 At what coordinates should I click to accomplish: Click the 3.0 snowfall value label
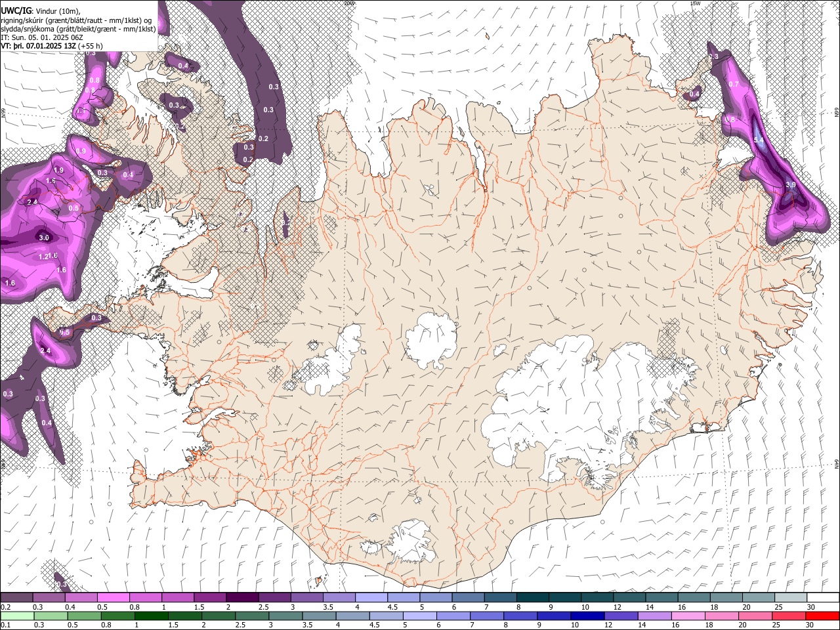point(45,238)
